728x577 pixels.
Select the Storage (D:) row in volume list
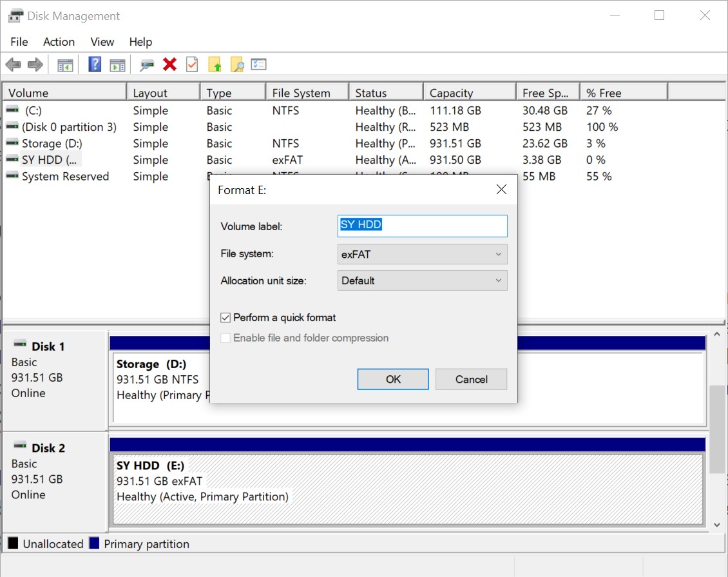point(52,144)
